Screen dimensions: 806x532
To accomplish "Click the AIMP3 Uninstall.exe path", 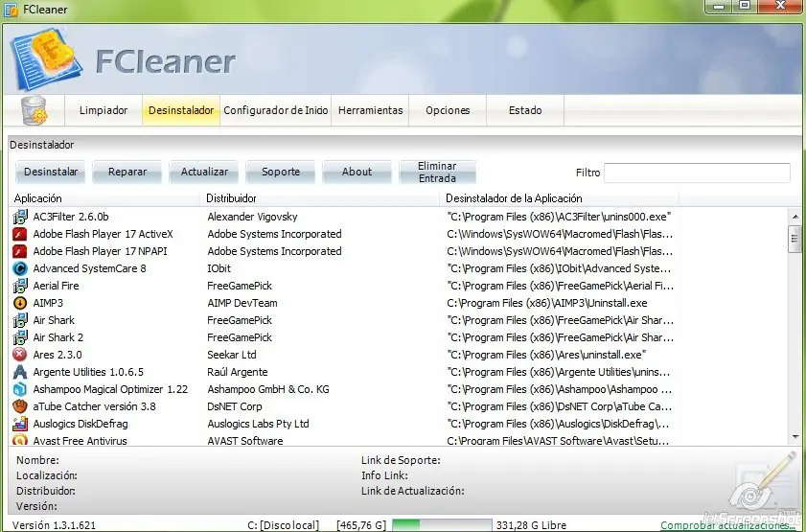I will coord(547,303).
